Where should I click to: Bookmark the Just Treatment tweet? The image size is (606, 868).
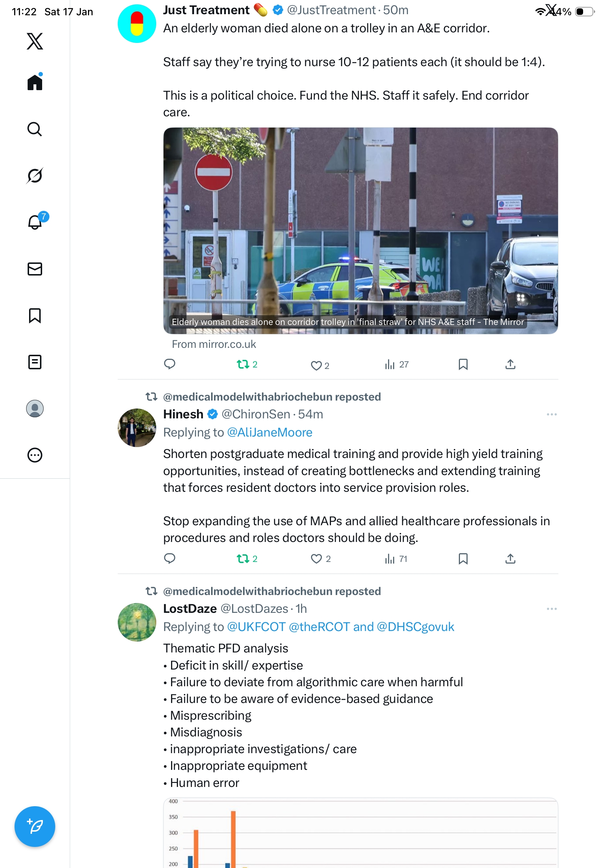[x=463, y=364]
